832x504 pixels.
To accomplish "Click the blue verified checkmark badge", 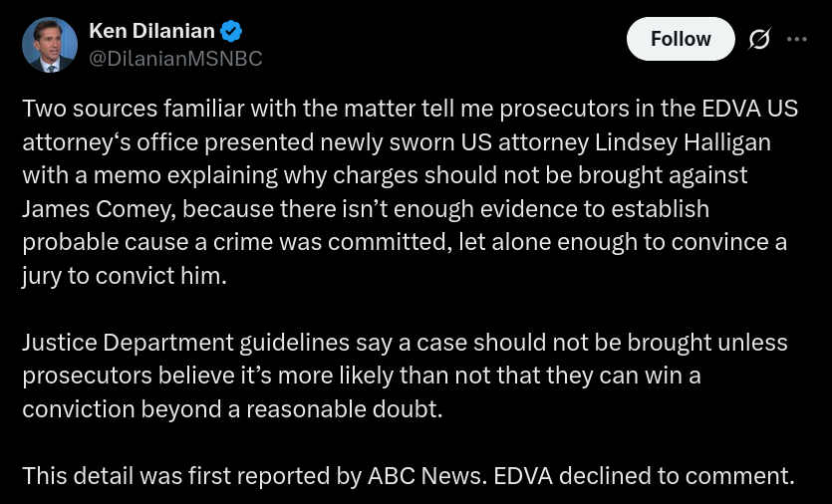I will point(230,31).
